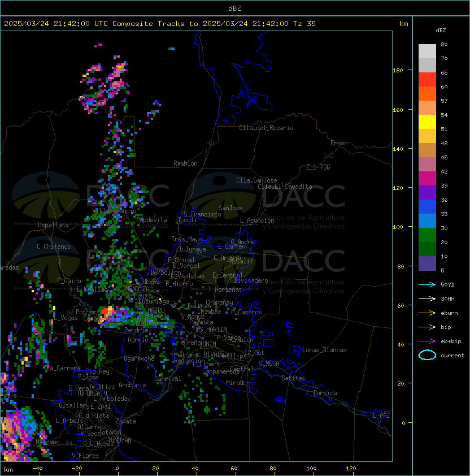The image size is (470, 476).
Task: Select the light blue 30-35 dBZ band
Action: (x=427, y=220)
